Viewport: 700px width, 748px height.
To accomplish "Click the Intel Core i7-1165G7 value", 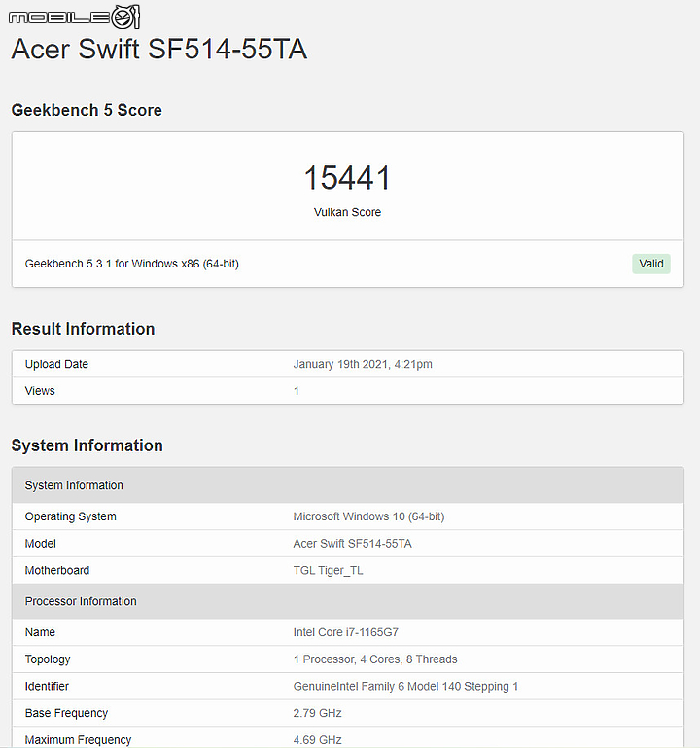I will coord(346,632).
